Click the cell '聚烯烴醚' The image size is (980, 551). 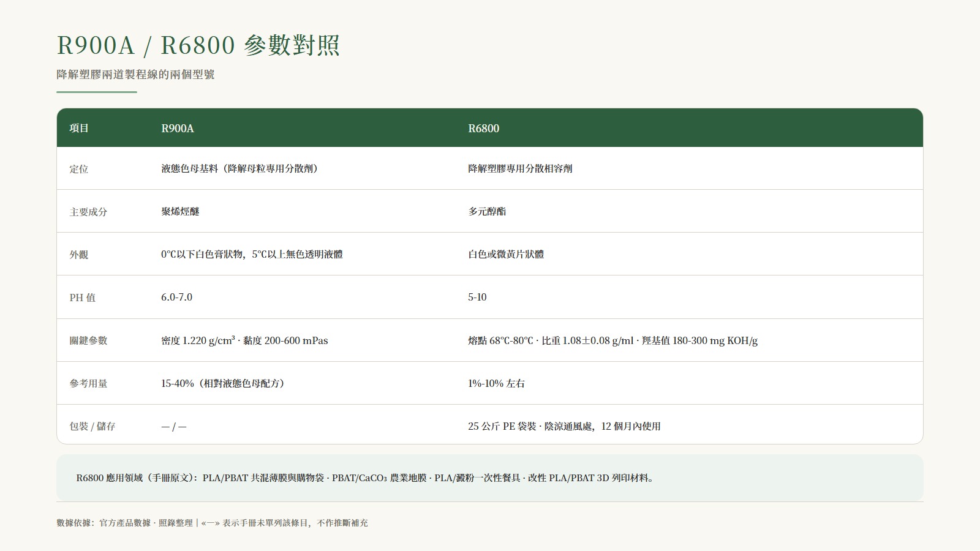[x=180, y=211]
